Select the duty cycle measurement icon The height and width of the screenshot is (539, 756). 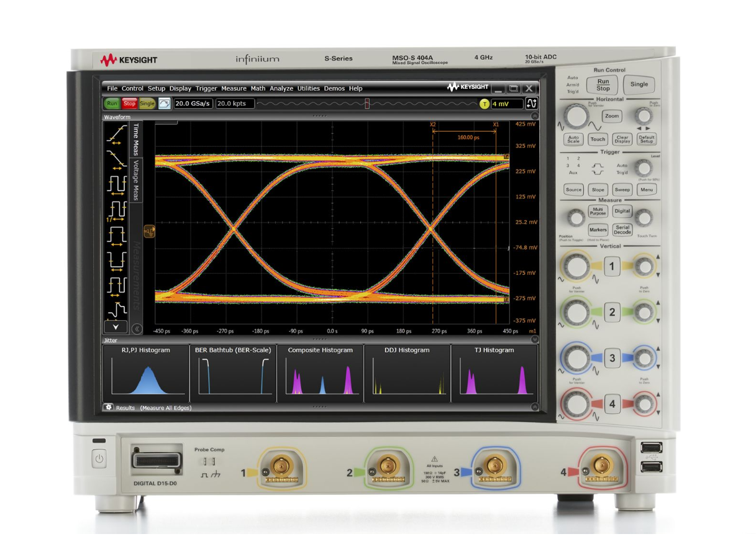click(x=116, y=287)
